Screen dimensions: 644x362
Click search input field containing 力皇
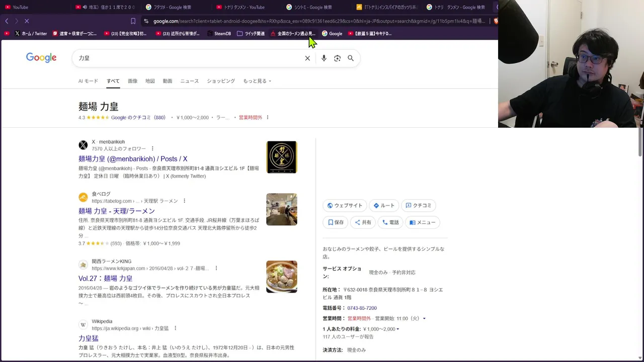click(189, 58)
